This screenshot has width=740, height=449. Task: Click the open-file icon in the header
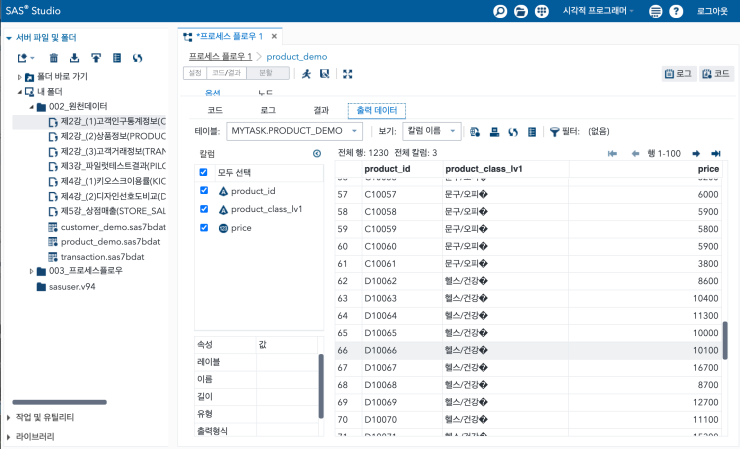tap(521, 11)
